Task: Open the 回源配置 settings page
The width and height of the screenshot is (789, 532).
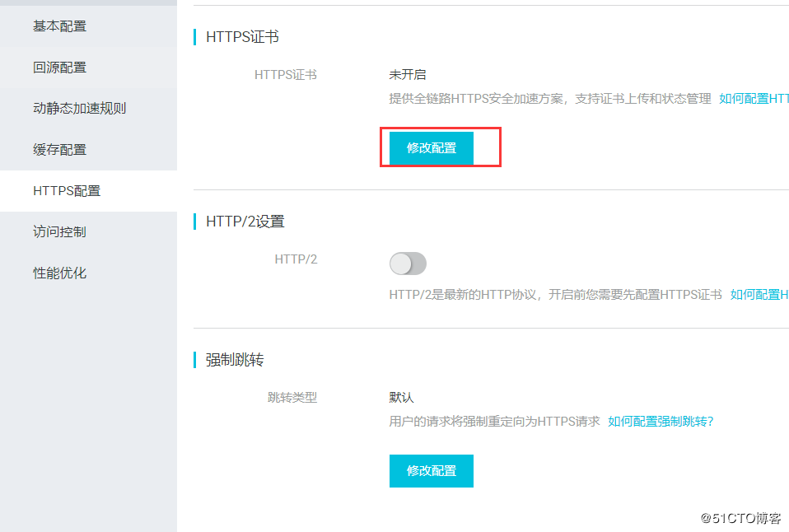Action: [59, 67]
